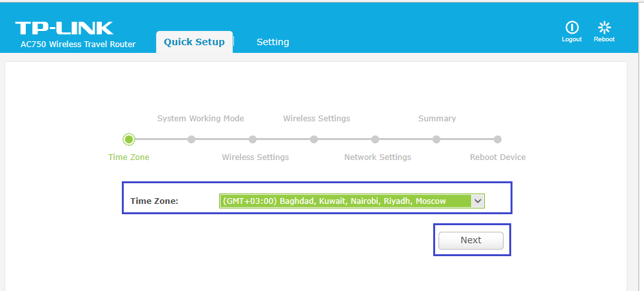Open the Quick Setup tab
This screenshot has width=644, height=291.
194,42
